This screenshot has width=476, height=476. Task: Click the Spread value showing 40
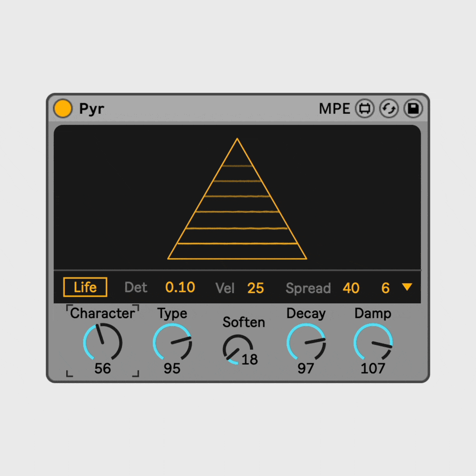[351, 288]
